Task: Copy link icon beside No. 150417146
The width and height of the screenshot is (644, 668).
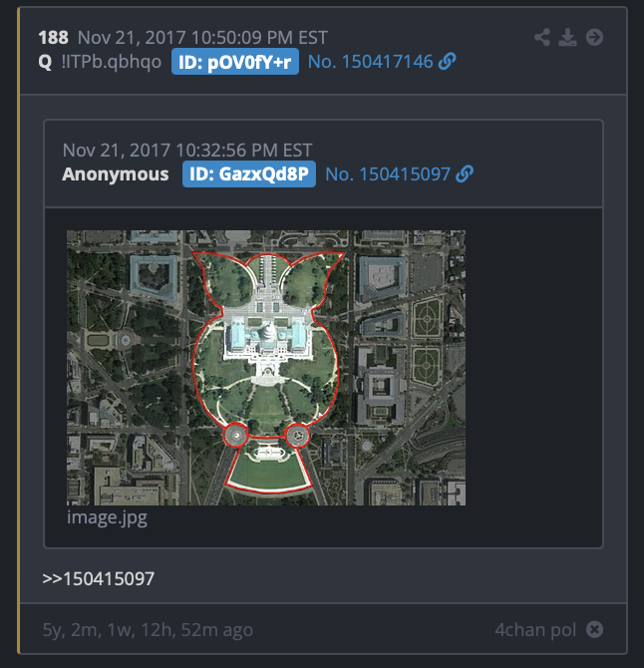Action: pos(448,62)
